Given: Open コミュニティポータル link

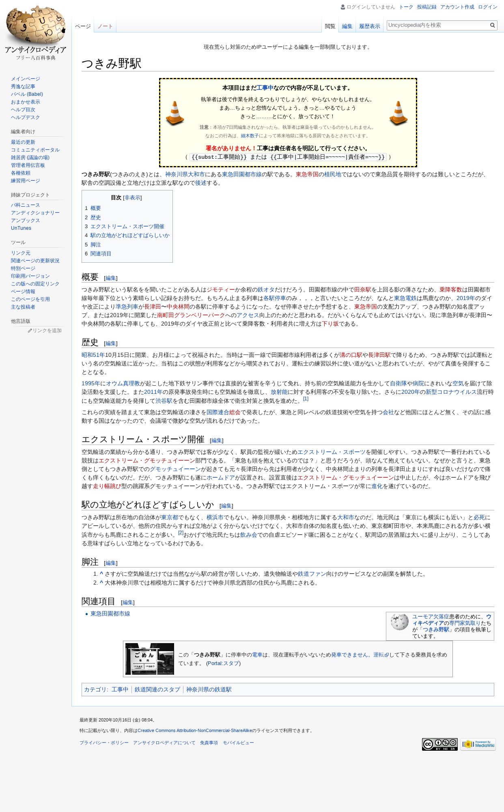Looking at the screenshot, I should coord(35,150).
